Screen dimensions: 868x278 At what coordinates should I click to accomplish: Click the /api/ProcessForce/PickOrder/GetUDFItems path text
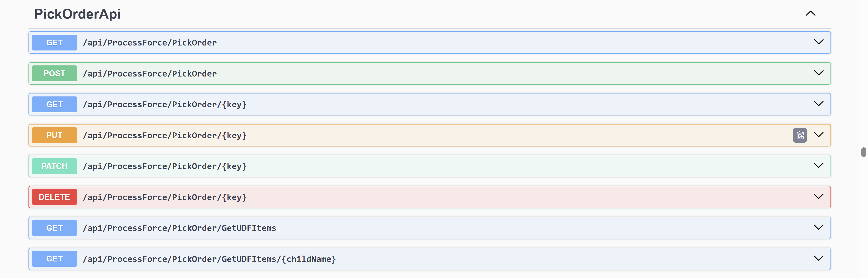coord(180,228)
